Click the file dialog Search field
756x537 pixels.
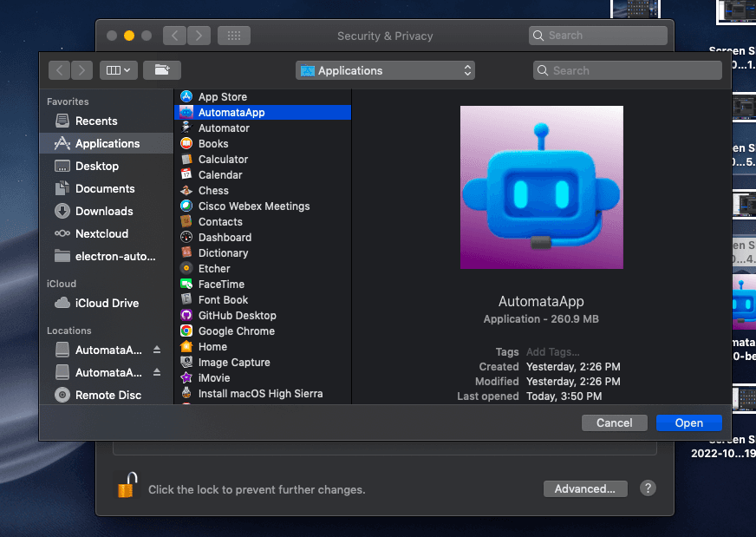tap(628, 70)
